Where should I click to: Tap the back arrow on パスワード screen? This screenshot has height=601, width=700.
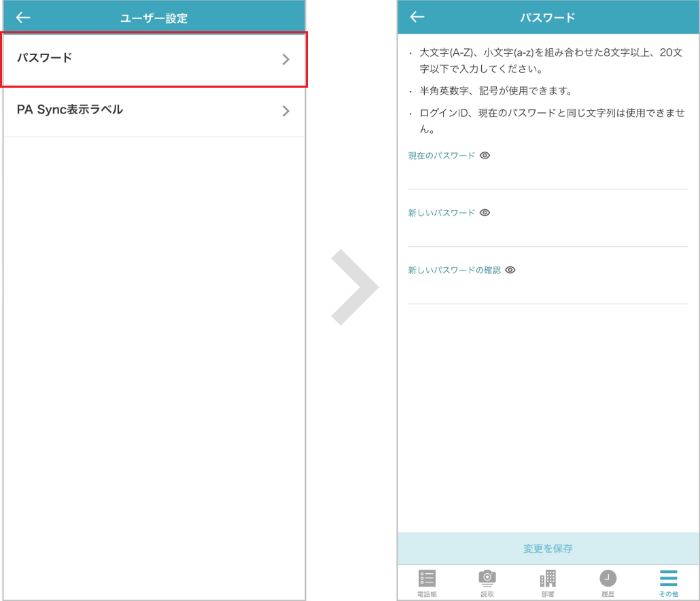tap(417, 16)
